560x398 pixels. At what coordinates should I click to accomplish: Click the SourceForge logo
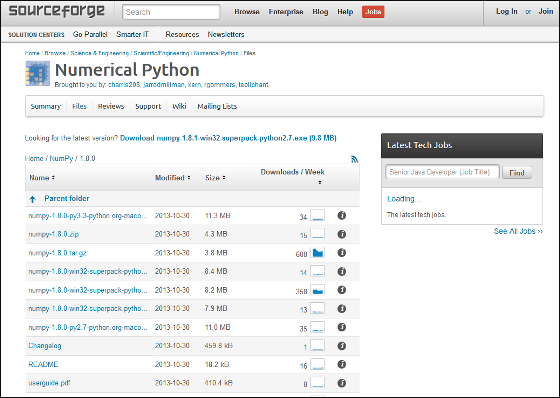[56, 11]
